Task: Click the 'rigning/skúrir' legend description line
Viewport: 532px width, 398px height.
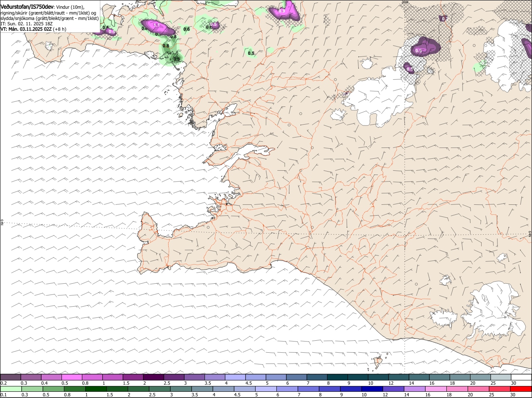Action: pos(48,13)
